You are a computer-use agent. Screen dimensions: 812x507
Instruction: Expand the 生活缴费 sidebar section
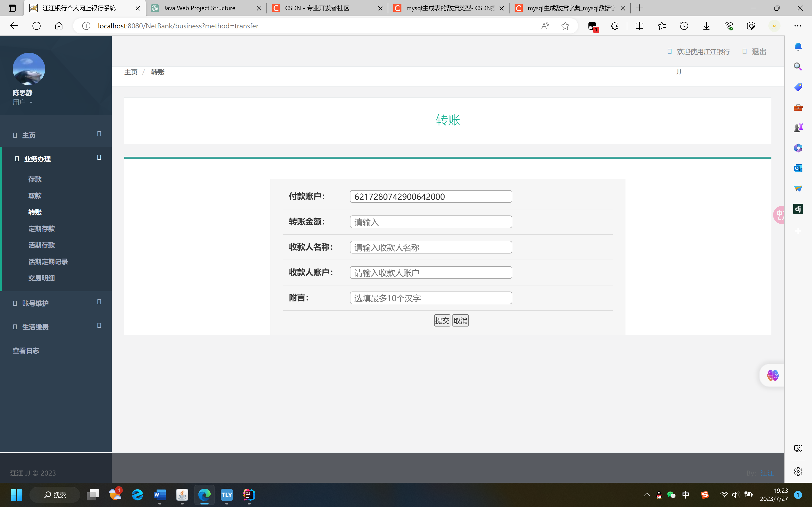35,327
